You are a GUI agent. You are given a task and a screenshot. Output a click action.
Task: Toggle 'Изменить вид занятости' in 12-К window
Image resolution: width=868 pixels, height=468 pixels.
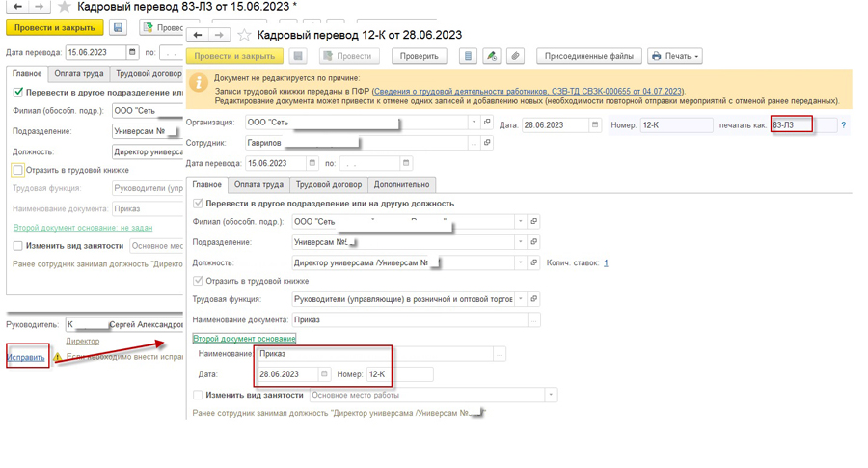[198, 395]
